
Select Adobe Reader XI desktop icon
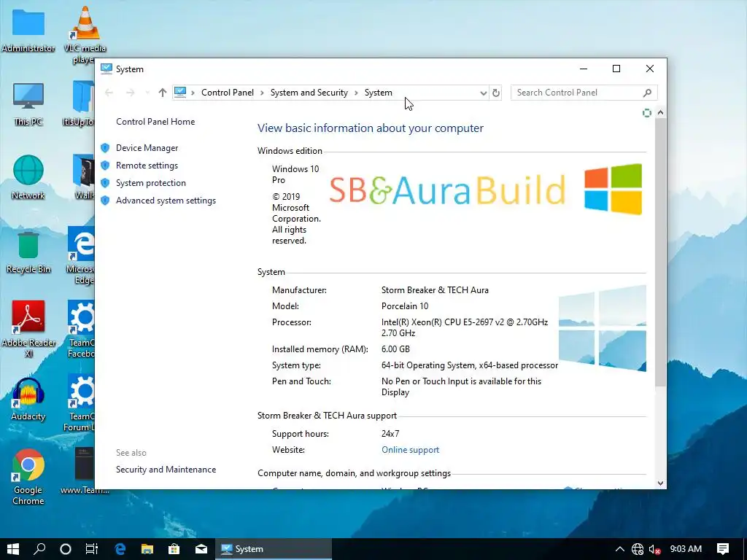pos(28,329)
